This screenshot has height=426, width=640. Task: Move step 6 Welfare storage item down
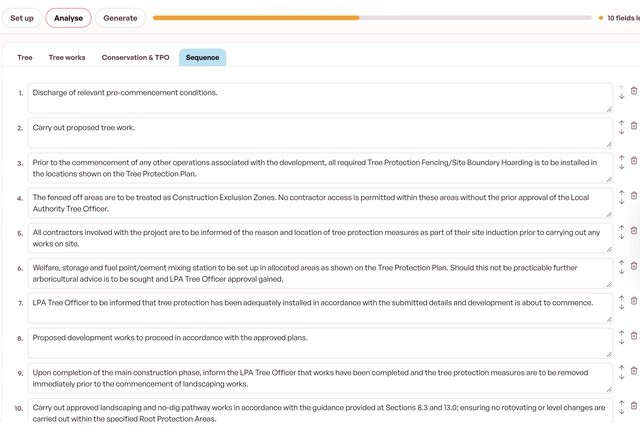(x=621, y=271)
